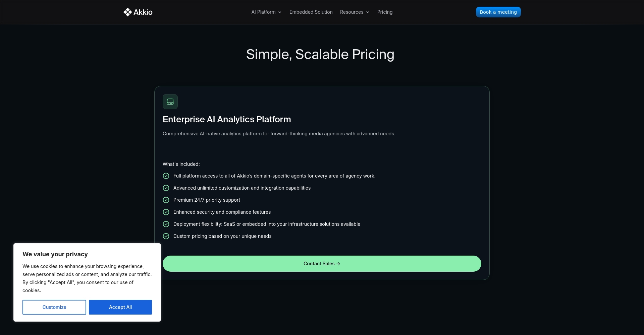This screenshot has width=644, height=335.
Task: Click the checkmark icon next to custom pricing
Action: [x=166, y=236]
